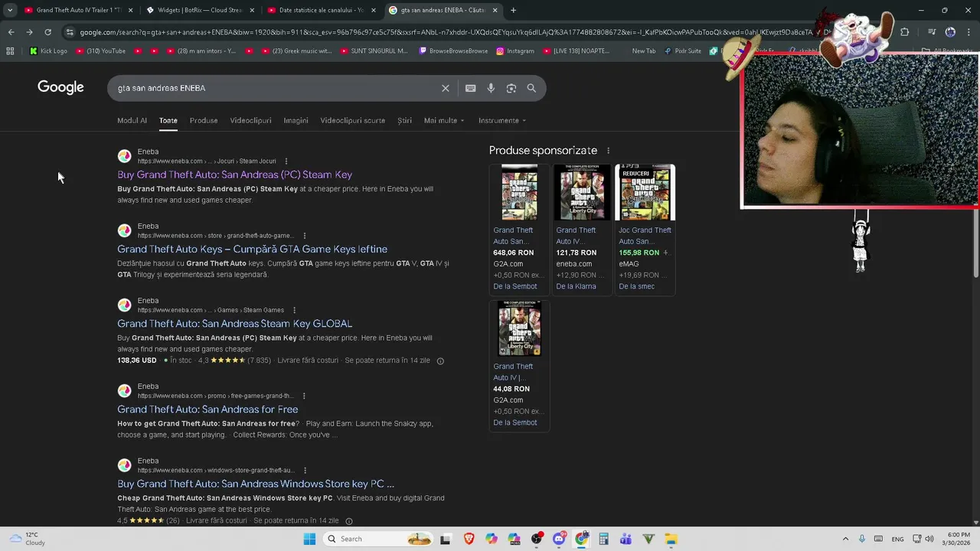The width and height of the screenshot is (980, 551).
Task: Select the Videoclipuri search tab
Action: click(x=250, y=120)
